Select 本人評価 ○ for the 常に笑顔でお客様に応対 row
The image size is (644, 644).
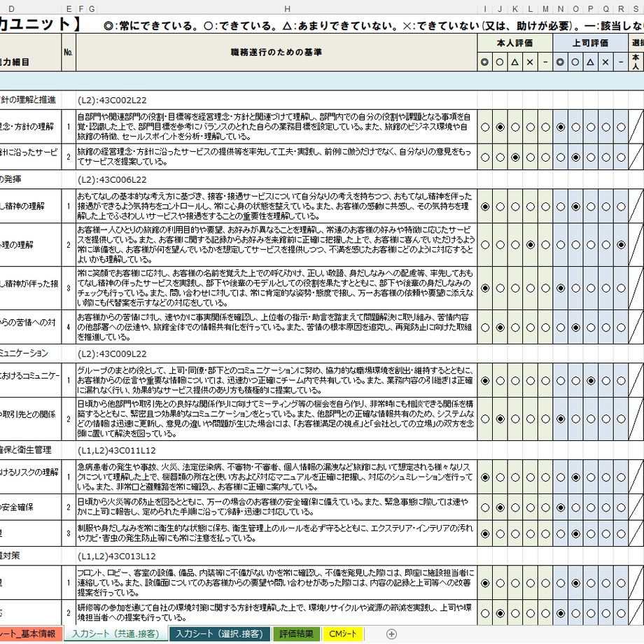click(500, 288)
